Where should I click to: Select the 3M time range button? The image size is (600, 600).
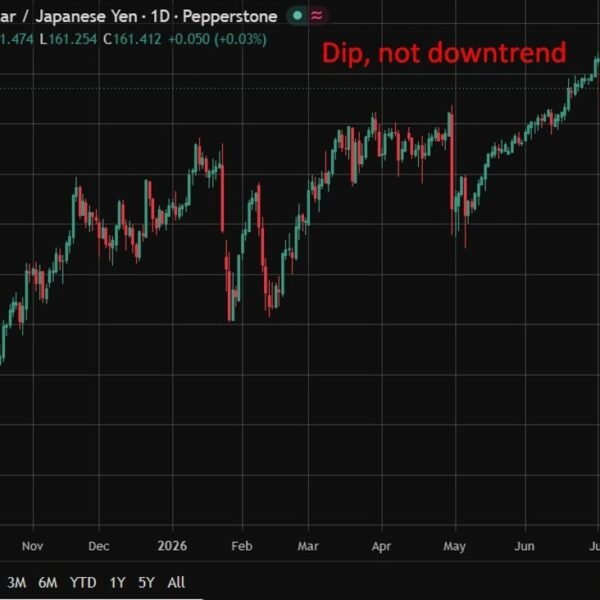pyautogui.click(x=17, y=582)
